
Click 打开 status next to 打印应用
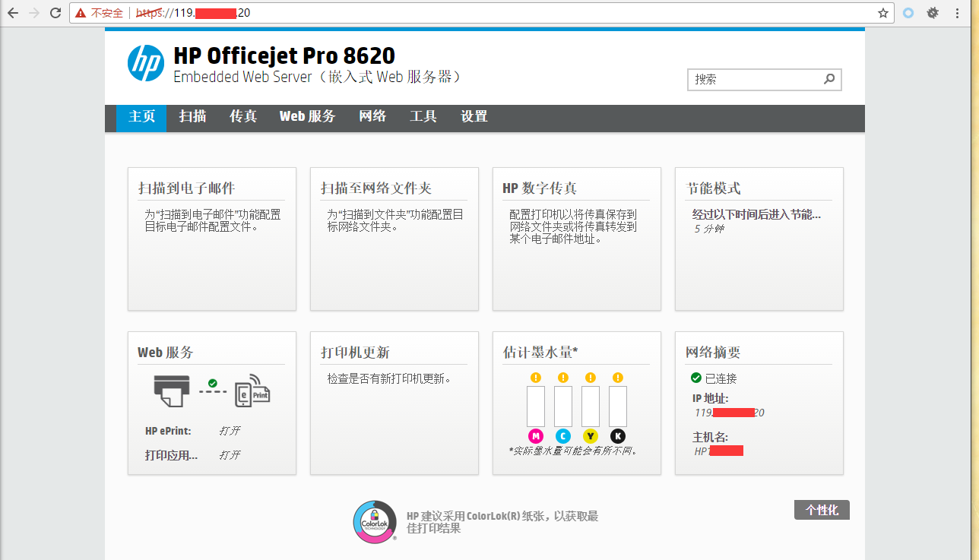(x=230, y=455)
